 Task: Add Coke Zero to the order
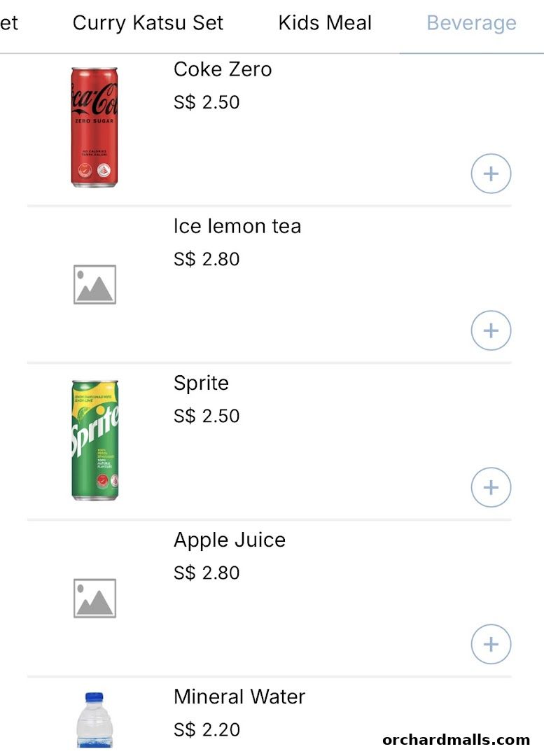(x=491, y=174)
